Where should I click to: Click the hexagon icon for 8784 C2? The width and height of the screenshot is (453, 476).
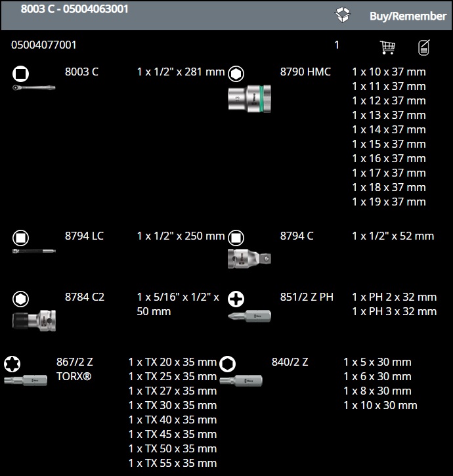point(20,299)
